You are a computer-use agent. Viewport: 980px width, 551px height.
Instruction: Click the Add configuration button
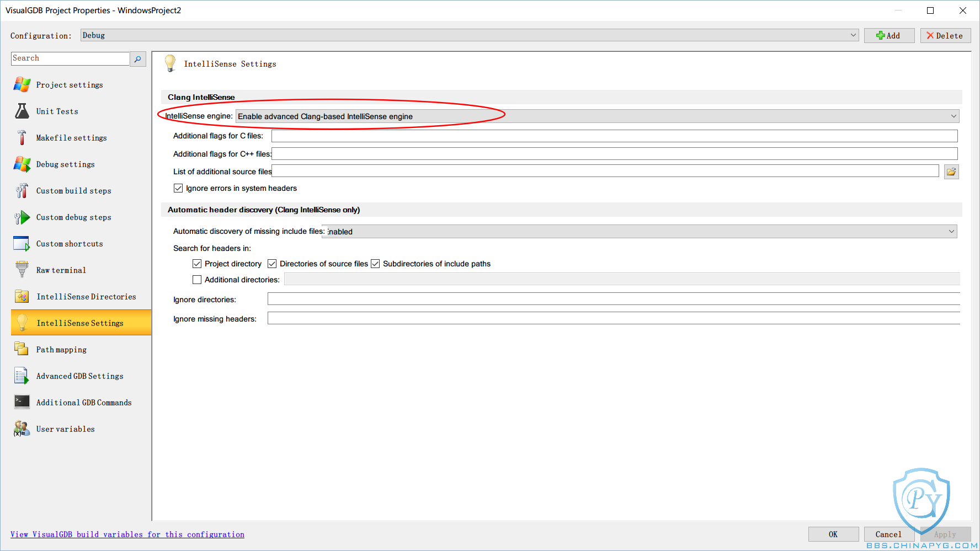[x=889, y=36]
